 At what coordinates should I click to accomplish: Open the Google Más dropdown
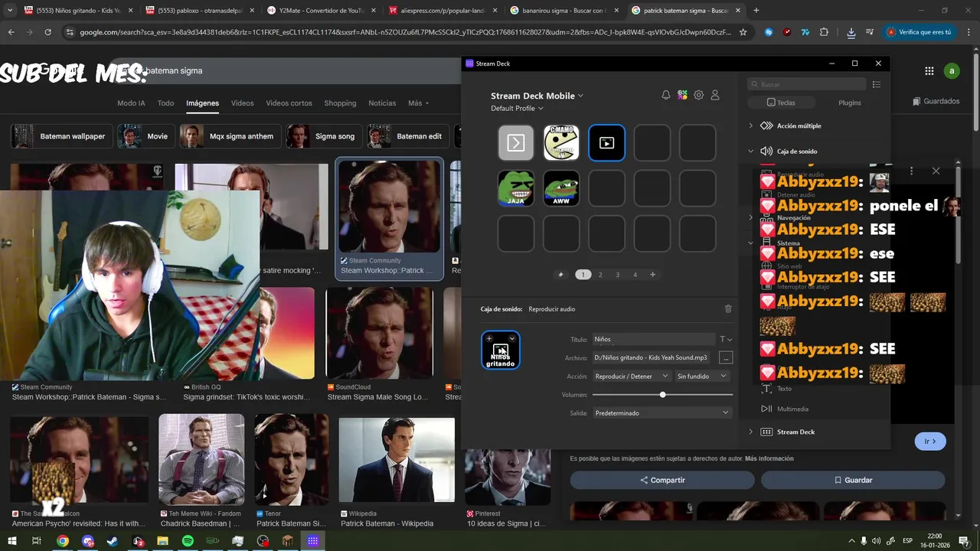pos(418,103)
